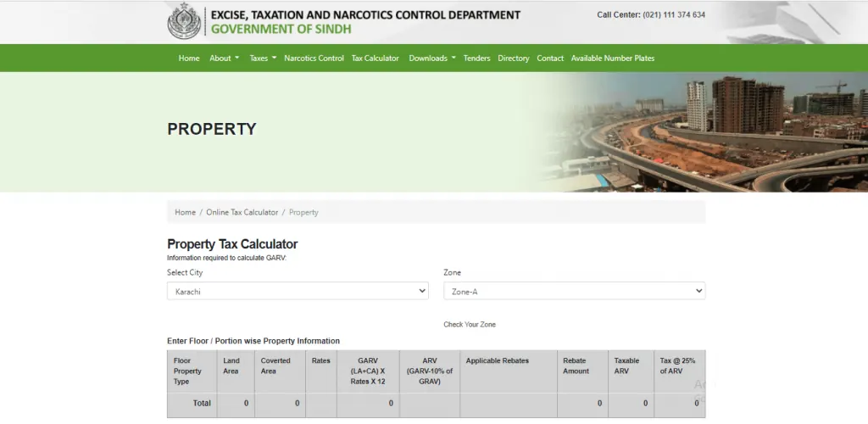Open the Tenders page
Viewport: 868px width, 424px height.
476,59
